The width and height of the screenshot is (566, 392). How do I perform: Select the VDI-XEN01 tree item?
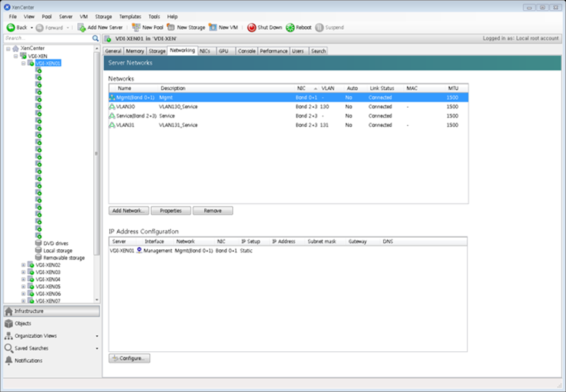[48, 64]
